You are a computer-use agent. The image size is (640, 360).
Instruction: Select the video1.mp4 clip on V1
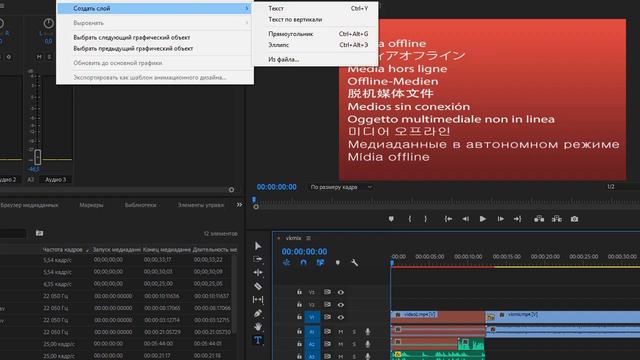(438, 317)
